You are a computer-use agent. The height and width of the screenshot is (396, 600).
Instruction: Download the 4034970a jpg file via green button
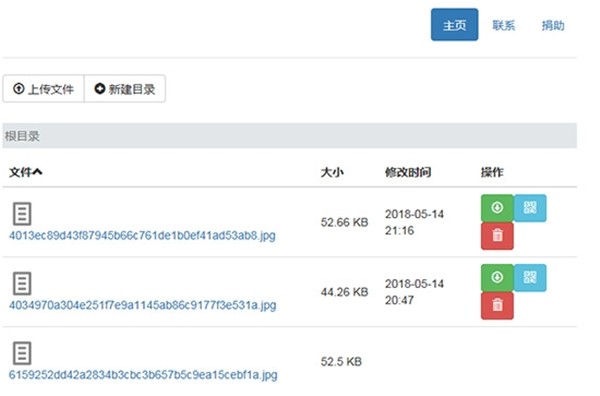[x=497, y=278]
